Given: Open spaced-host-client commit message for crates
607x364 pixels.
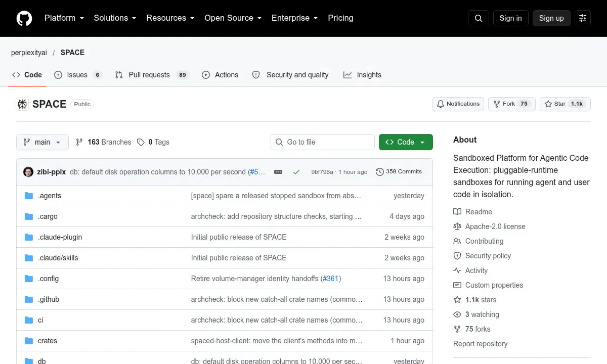Looking at the screenshot, I should pyautogui.click(x=277, y=341).
